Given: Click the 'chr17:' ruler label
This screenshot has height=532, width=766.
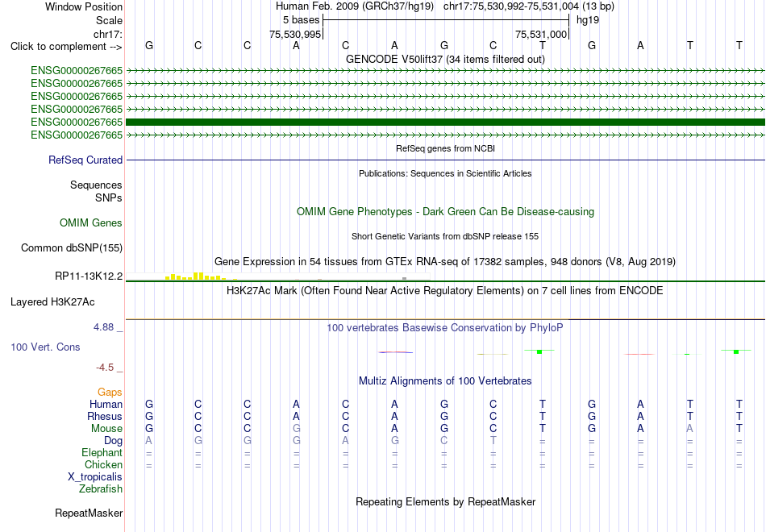Looking at the screenshot, I should click(x=108, y=34).
